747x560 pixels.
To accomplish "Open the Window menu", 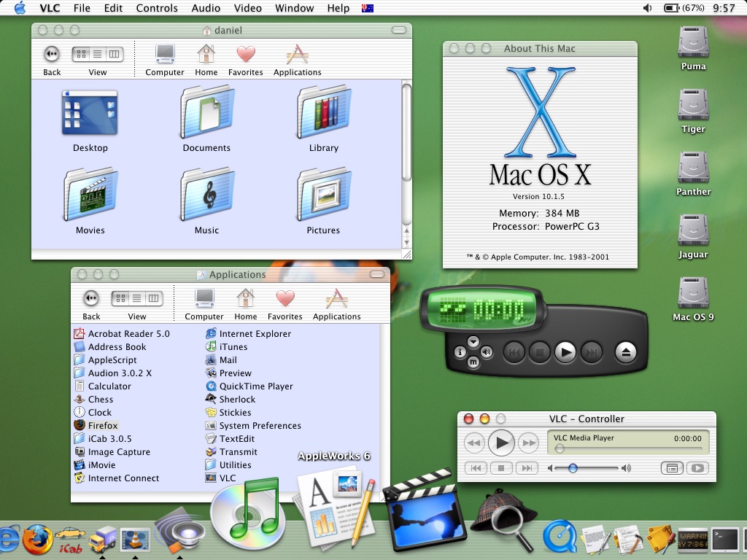I will pyautogui.click(x=295, y=8).
